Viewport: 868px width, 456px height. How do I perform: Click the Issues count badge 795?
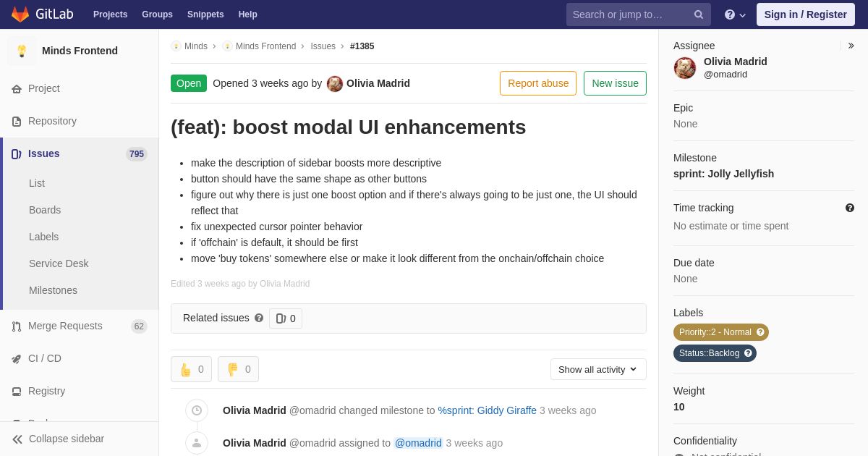pyautogui.click(x=137, y=154)
